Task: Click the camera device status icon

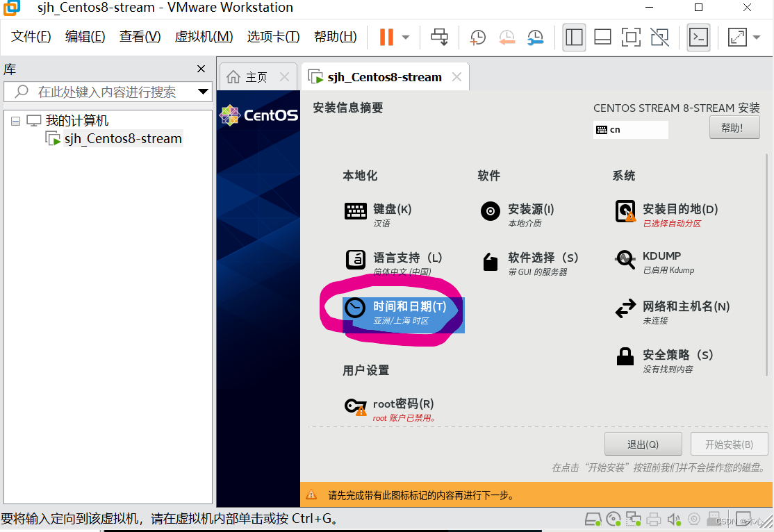Action: (x=694, y=519)
